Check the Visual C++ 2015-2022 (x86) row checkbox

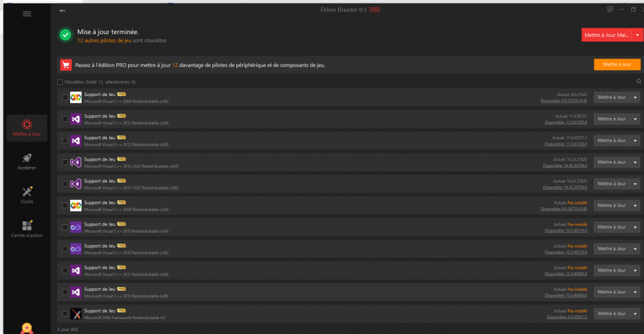[65, 184]
